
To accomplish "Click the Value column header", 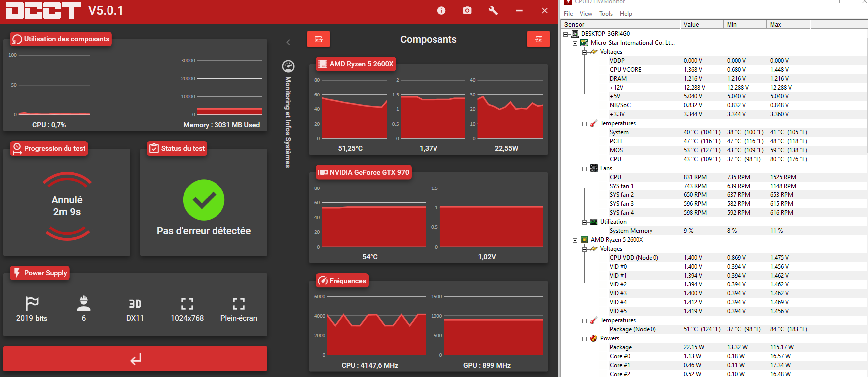I will click(702, 24).
